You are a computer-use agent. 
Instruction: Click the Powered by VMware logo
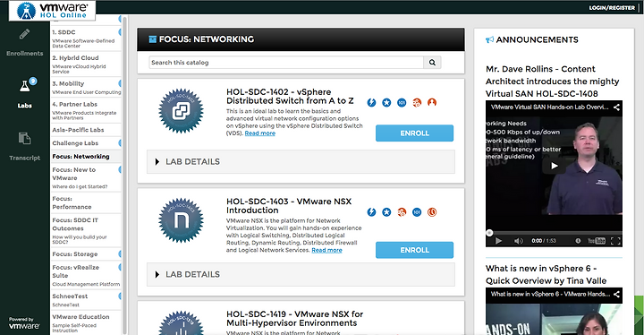(x=24, y=323)
